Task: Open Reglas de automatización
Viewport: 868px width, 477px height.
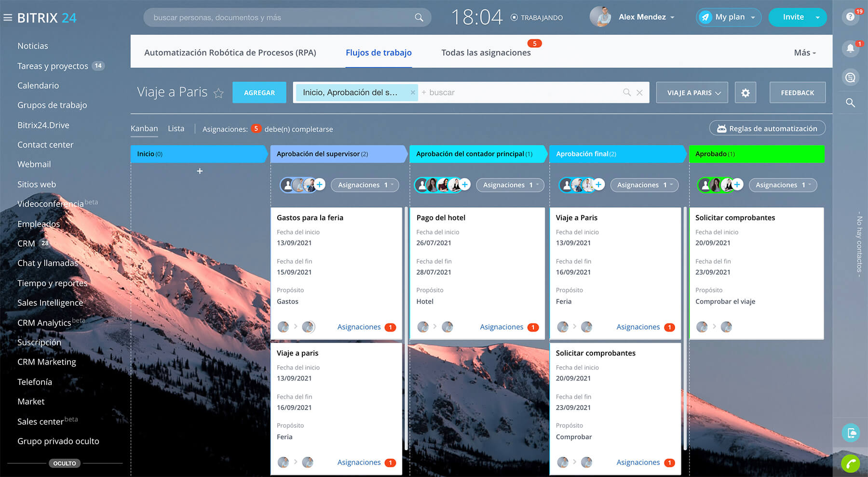Action: (767, 129)
